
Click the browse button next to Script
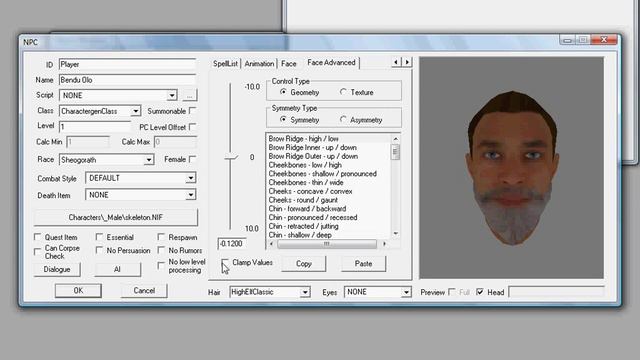tap(189, 96)
